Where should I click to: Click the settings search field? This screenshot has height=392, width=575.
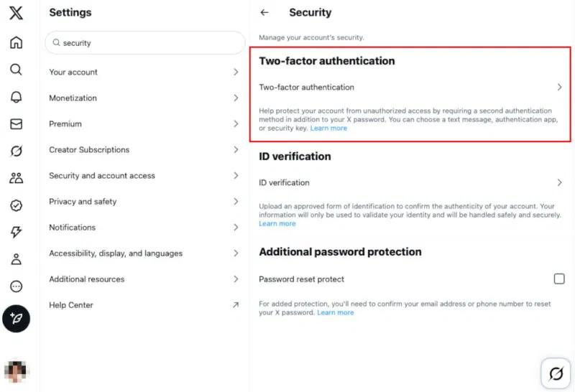click(145, 43)
